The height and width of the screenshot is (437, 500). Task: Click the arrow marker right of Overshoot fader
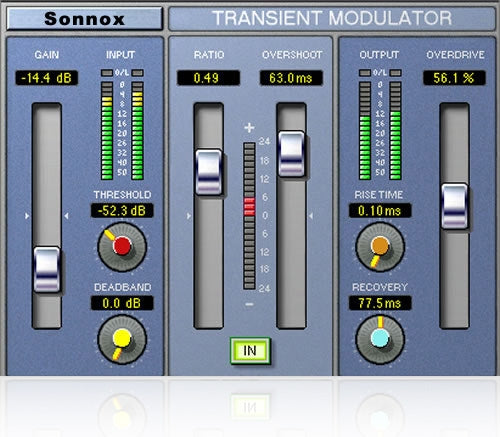[311, 216]
